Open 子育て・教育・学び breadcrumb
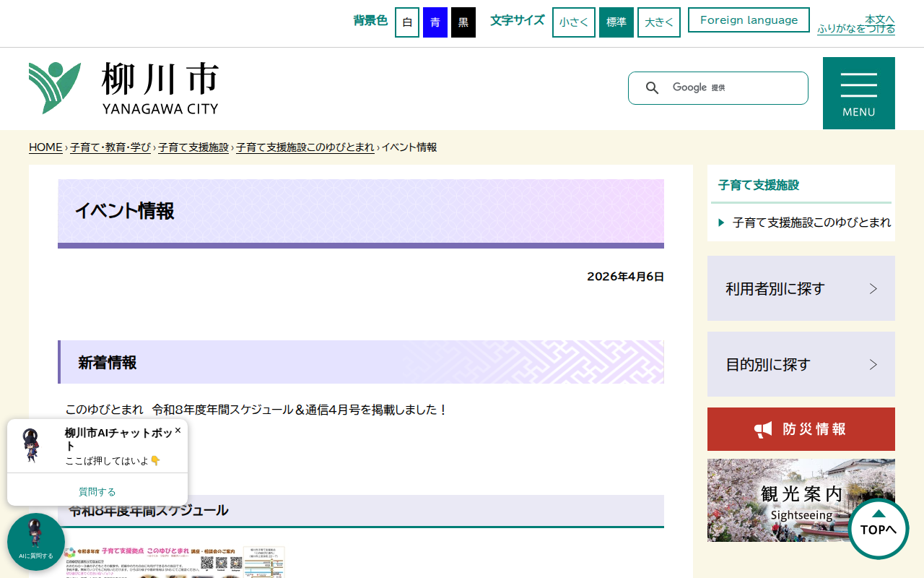Screen dimensions: 924x578 point(110,147)
